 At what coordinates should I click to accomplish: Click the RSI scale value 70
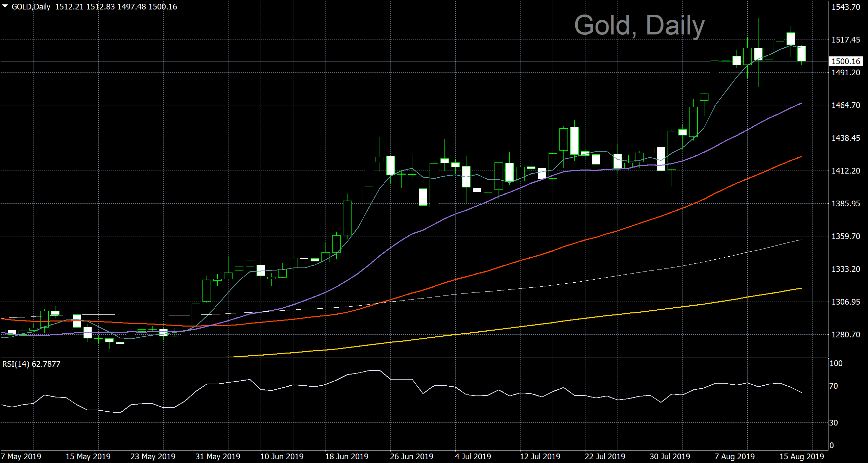pos(834,386)
